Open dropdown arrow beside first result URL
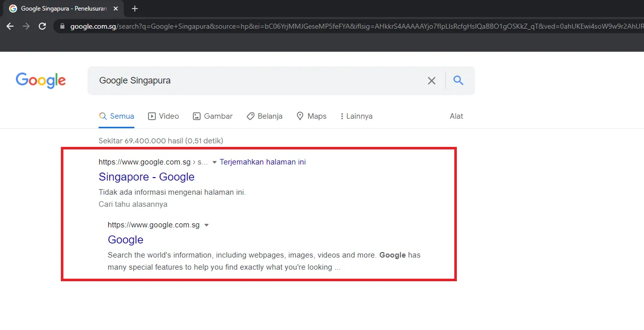Image resolution: width=644 pixels, height=330 pixels. (x=214, y=162)
